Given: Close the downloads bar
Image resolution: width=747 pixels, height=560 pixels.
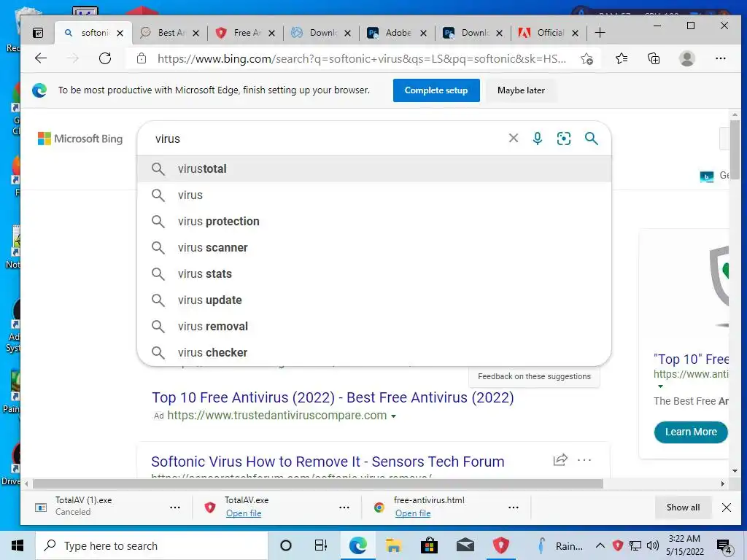Looking at the screenshot, I should click(726, 507).
